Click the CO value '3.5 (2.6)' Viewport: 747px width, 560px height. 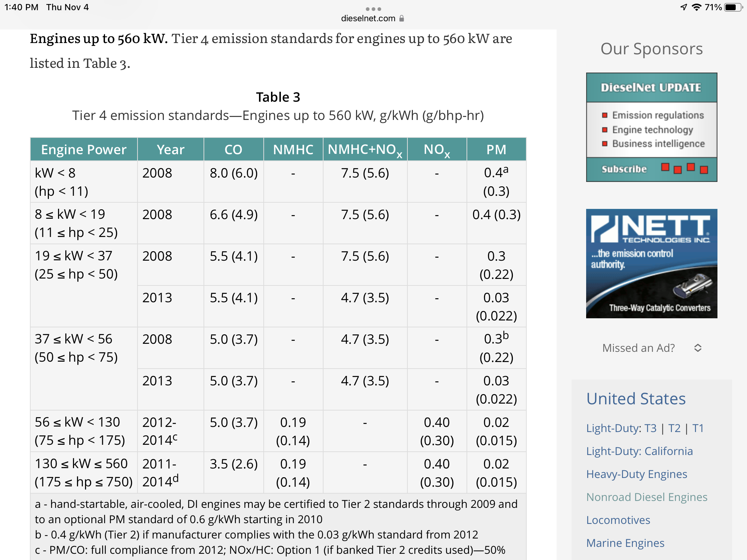(233, 464)
